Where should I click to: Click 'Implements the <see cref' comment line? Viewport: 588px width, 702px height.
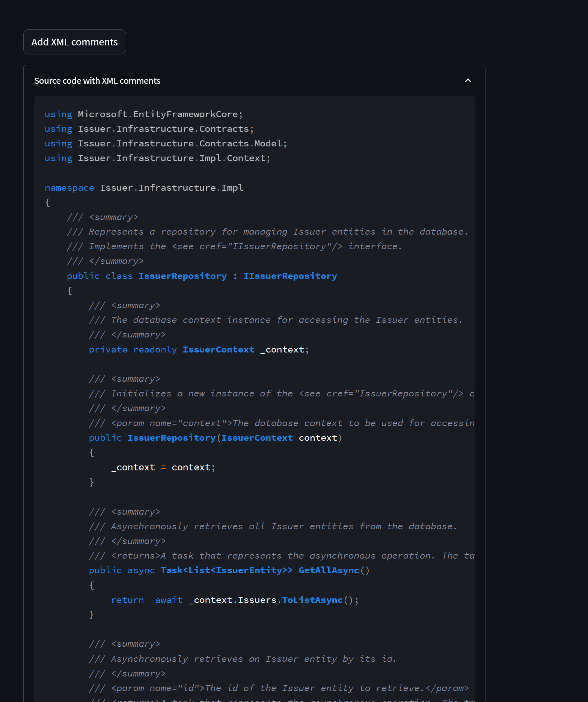pyautogui.click(x=234, y=246)
